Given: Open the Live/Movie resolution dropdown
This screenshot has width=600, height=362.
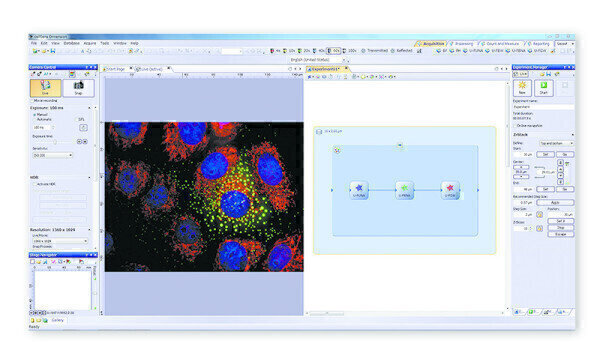Looking at the screenshot, I should 60,241.
